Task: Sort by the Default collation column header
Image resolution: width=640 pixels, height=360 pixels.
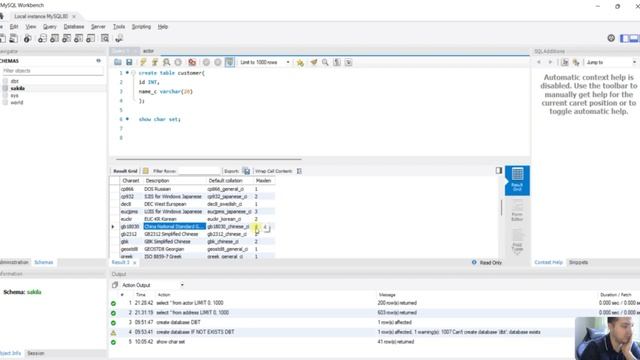Action: [225, 180]
